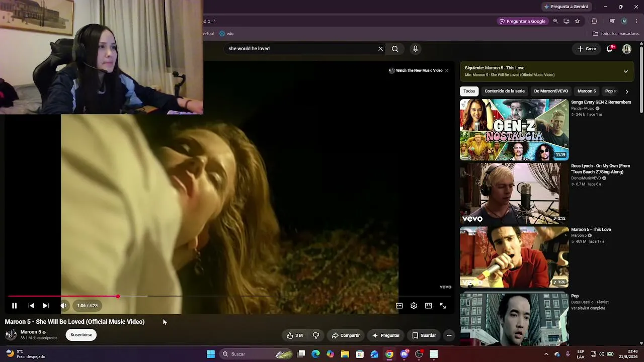644x362 pixels.
Task: Save the video with Guardar
Action: click(x=424, y=335)
